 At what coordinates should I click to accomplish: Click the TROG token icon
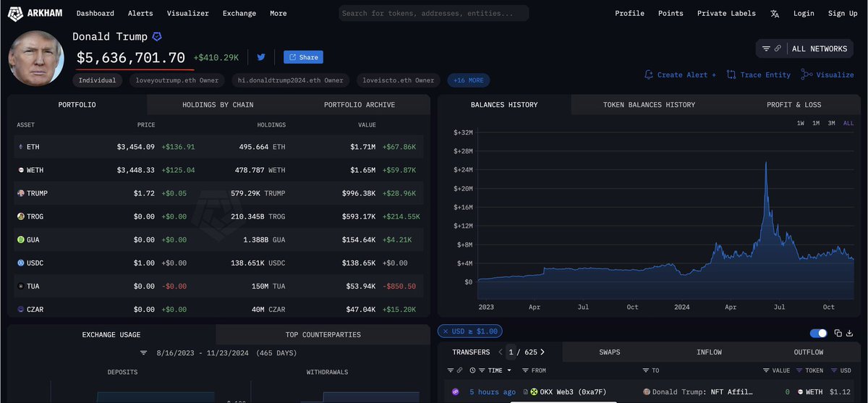pyautogui.click(x=20, y=216)
